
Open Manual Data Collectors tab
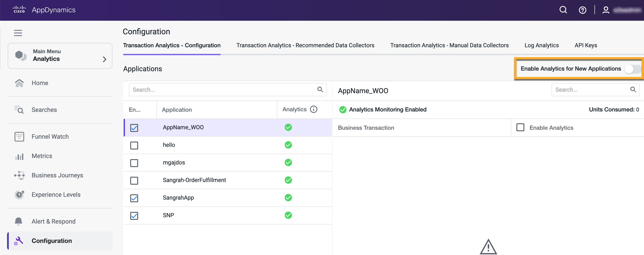tap(449, 46)
